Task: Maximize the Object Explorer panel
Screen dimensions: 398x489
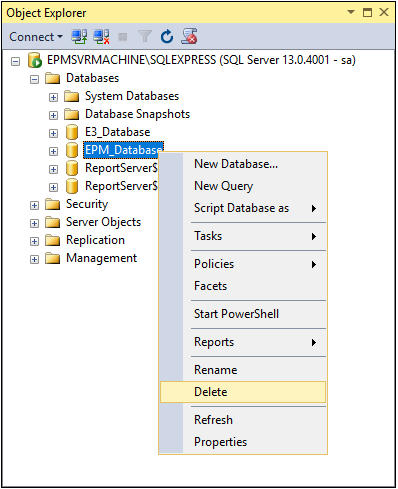Action: 367,13
